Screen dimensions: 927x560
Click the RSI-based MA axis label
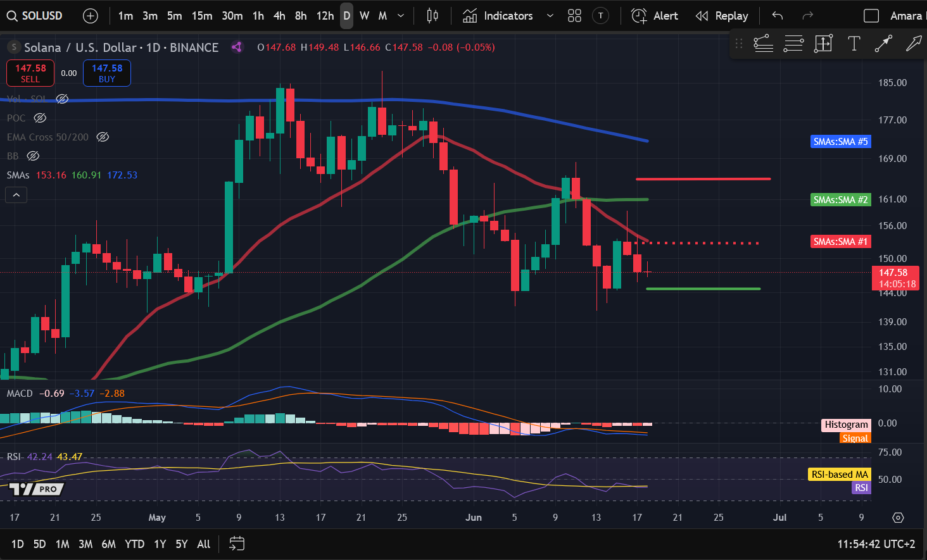[840, 475]
